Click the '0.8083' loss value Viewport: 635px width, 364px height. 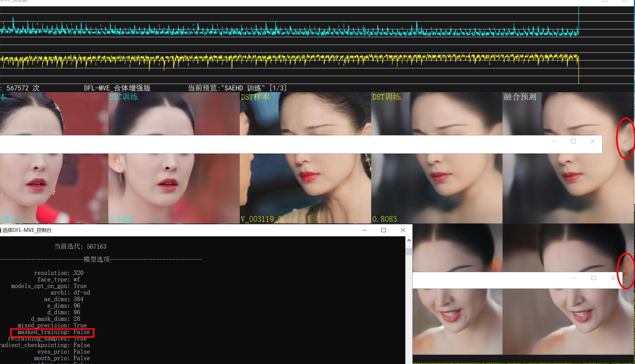pos(385,219)
